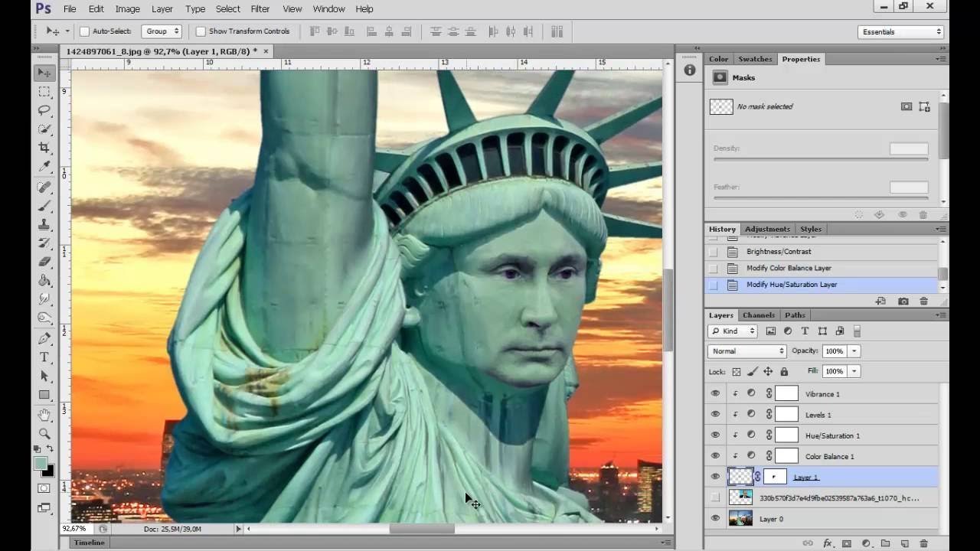Show the hidden 330b570f layer

click(715, 497)
